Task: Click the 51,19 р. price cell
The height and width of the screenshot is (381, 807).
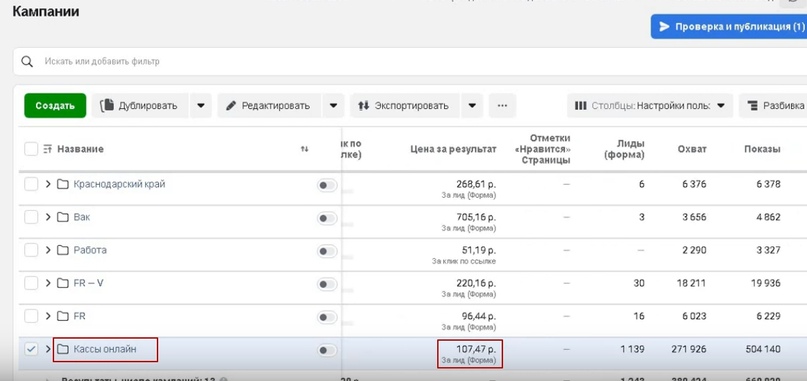Action: [480, 250]
